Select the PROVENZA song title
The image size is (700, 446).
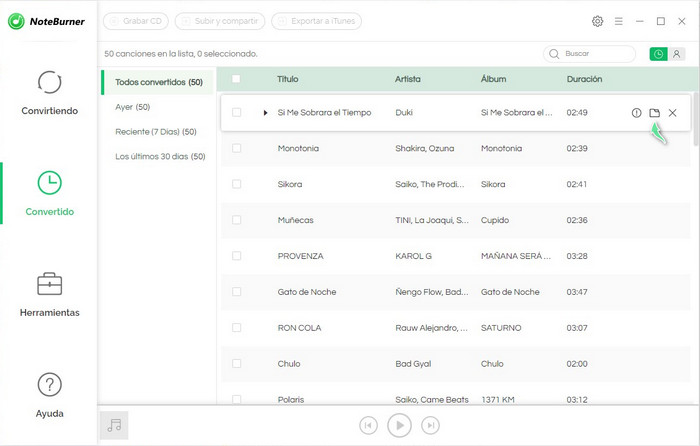pos(300,256)
